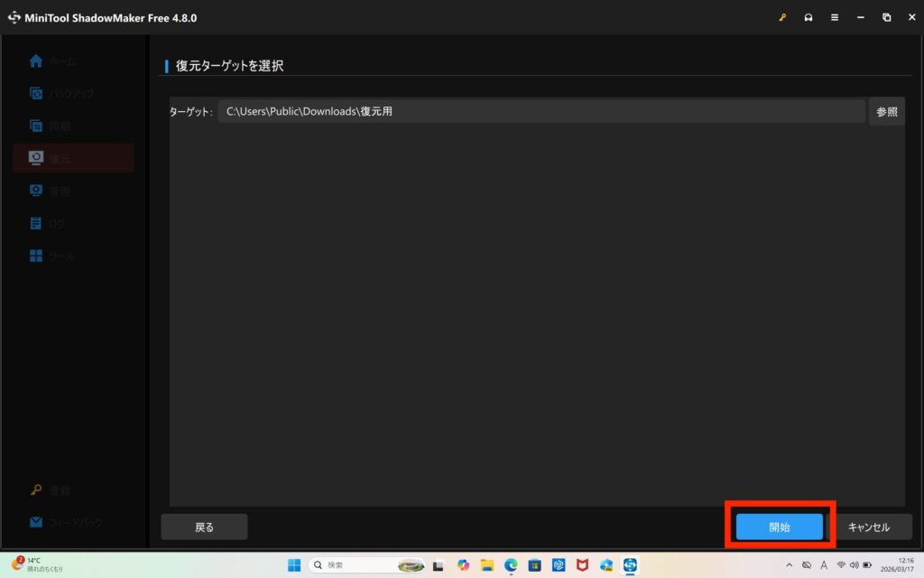Open the Manage section icon in sidebar

point(36,191)
